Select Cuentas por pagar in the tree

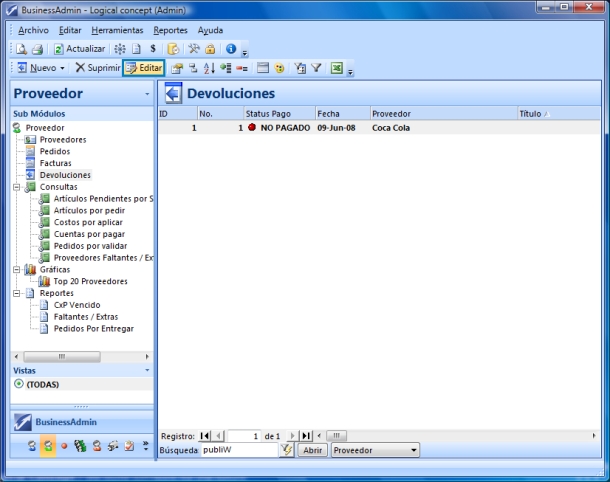(82, 234)
